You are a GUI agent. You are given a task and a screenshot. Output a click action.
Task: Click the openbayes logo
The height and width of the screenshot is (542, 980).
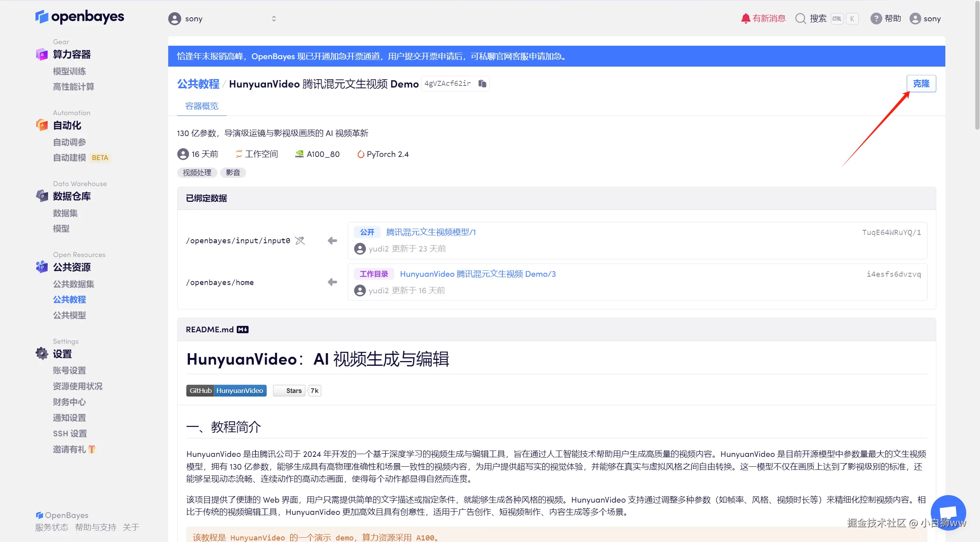pos(80,17)
